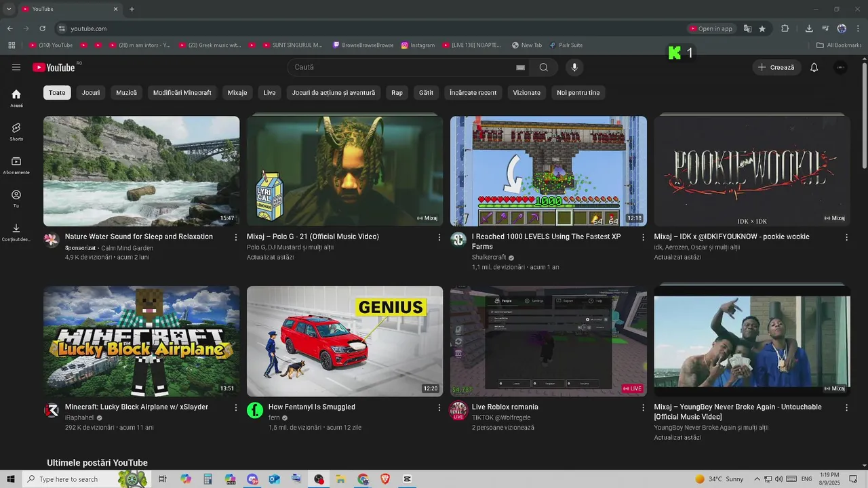Open the Shulkercraft channel avatar
The image size is (868, 488).
[x=458, y=239]
